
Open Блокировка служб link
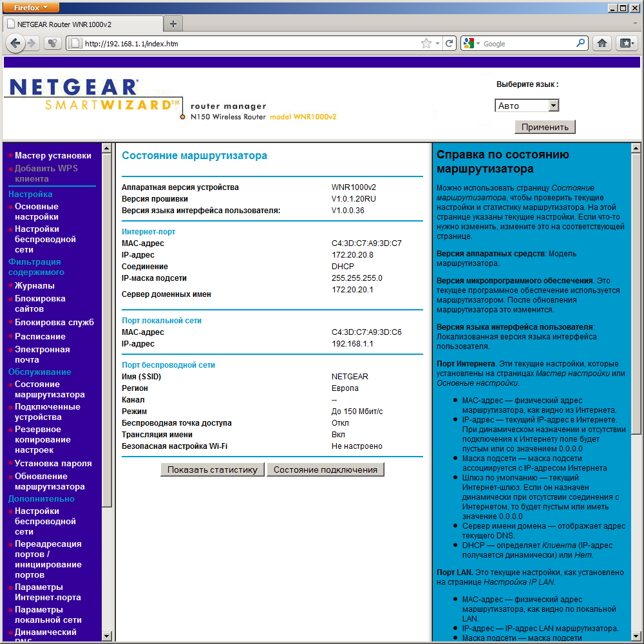pos(54,322)
